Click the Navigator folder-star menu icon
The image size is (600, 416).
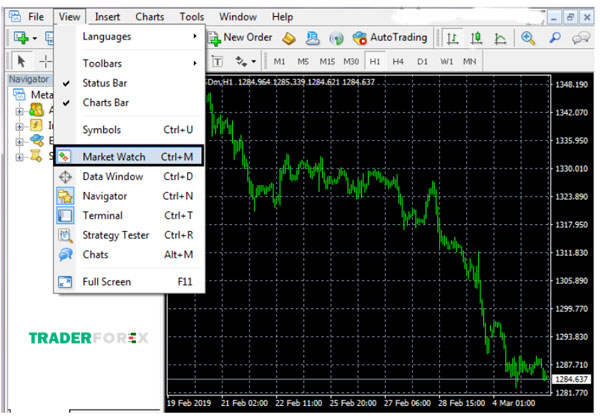click(65, 196)
